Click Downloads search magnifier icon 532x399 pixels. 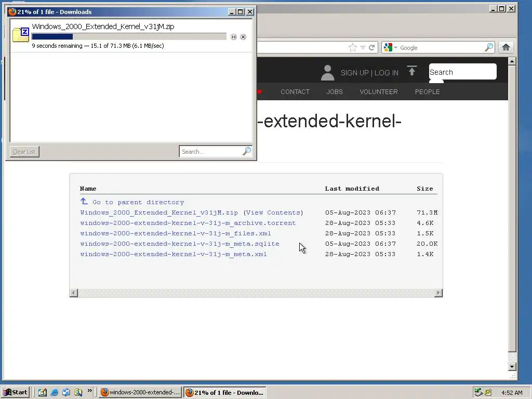pyautogui.click(x=247, y=151)
